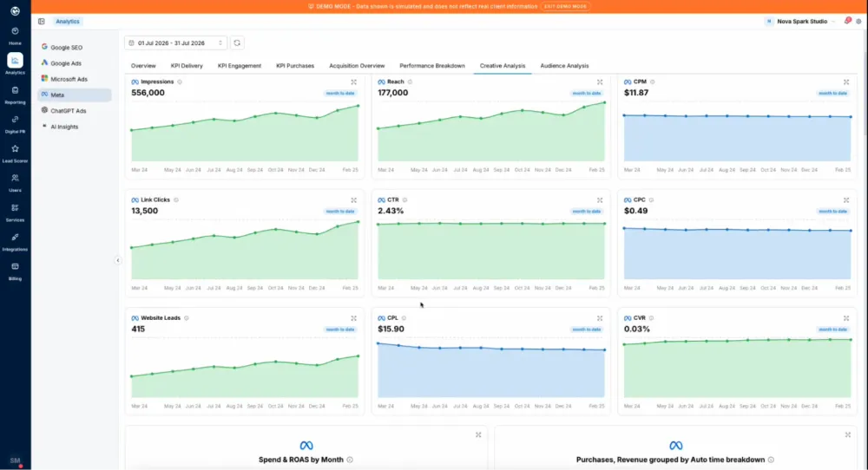Click the $15.90 CPL value

[x=391, y=329]
